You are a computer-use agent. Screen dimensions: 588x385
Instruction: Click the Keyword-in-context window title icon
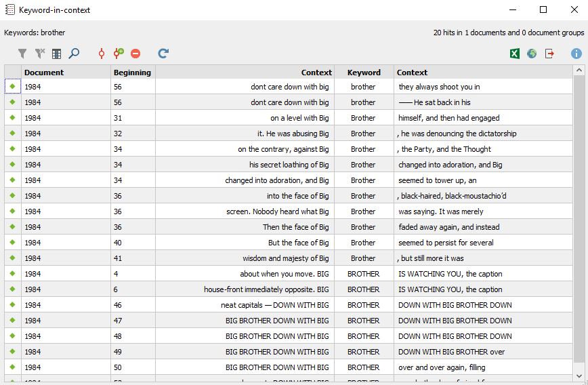(x=10, y=9)
